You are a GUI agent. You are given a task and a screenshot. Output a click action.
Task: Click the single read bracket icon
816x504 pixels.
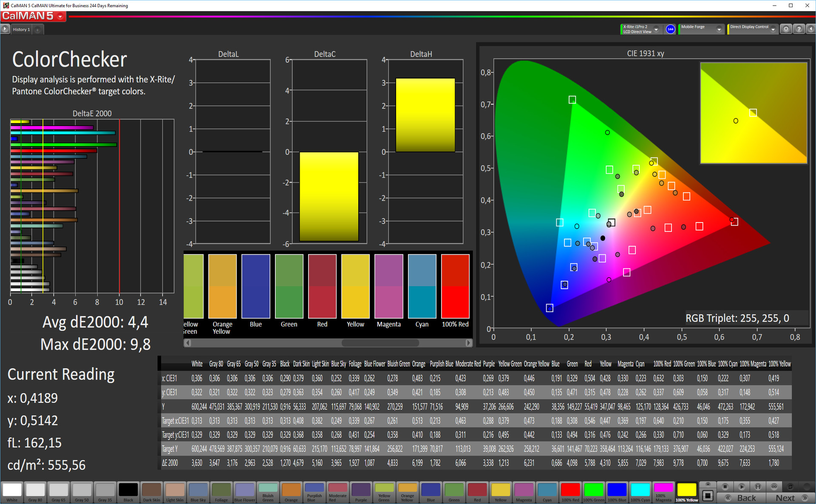pyautogui.click(x=758, y=487)
